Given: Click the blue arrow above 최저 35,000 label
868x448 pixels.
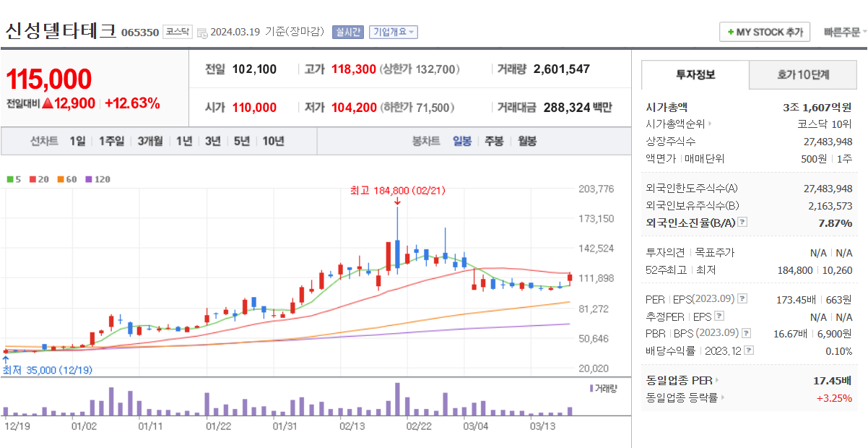Looking at the screenshot, I should (6, 359).
